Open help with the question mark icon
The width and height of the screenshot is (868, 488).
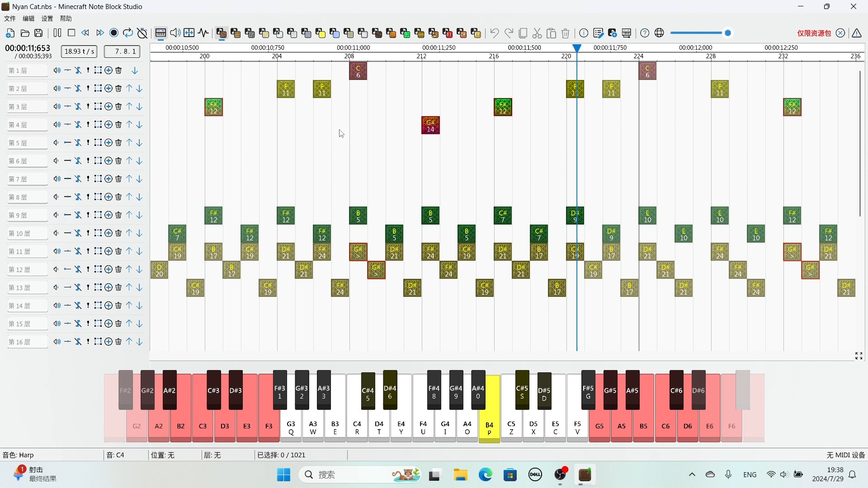point(645,33)
